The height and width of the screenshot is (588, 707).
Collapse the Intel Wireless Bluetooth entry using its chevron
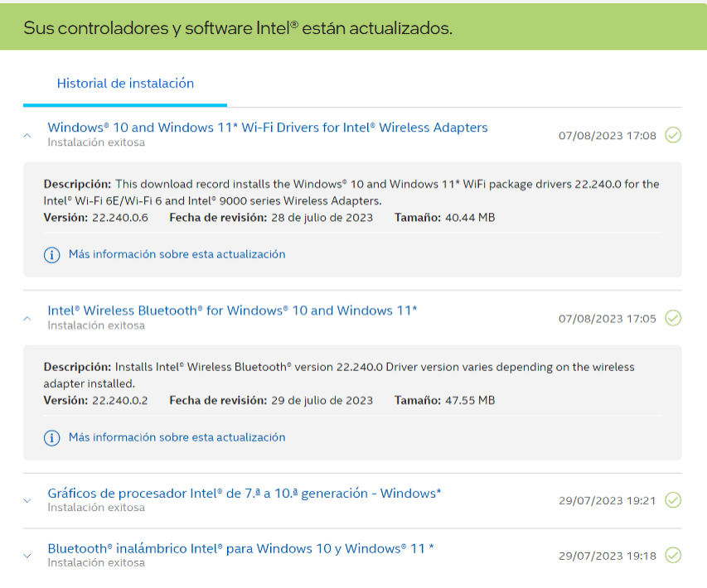(27, 319)
